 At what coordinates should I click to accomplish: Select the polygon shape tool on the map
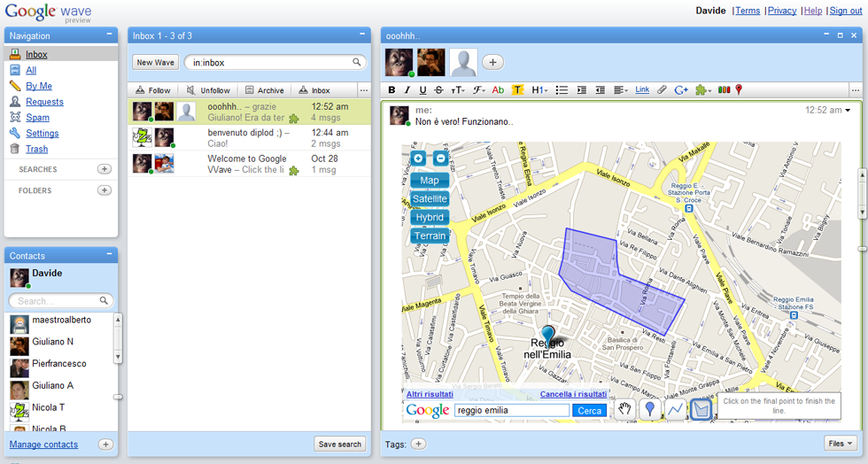click(x=701, y=409)
